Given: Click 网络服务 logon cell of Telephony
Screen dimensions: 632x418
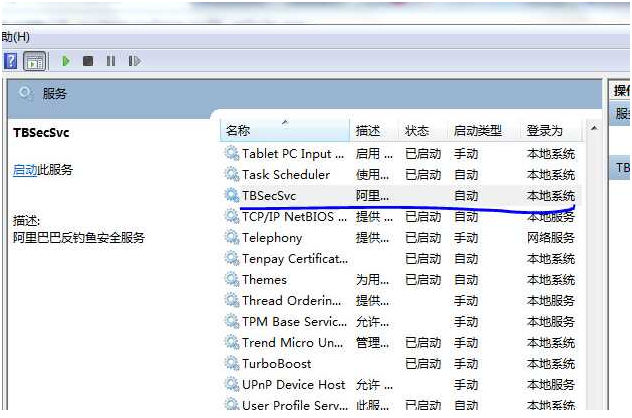Looking at the screenshot, I should [x=551, y=238].
